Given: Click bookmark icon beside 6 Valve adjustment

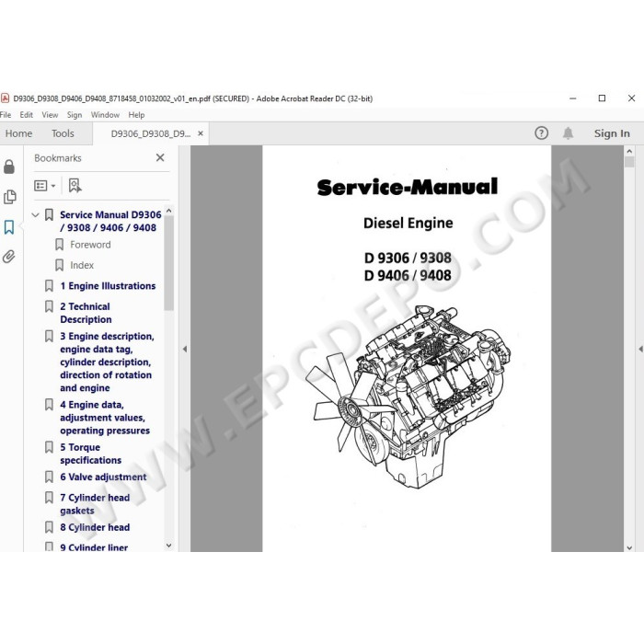Looking at the screenshot, I should pos(49,477).
